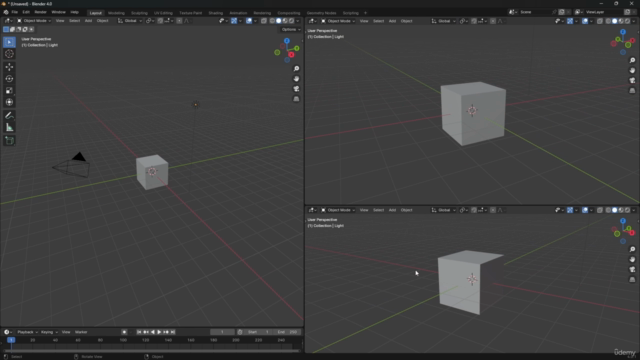Open Playback dropdown in timeline

click(27, 332)
